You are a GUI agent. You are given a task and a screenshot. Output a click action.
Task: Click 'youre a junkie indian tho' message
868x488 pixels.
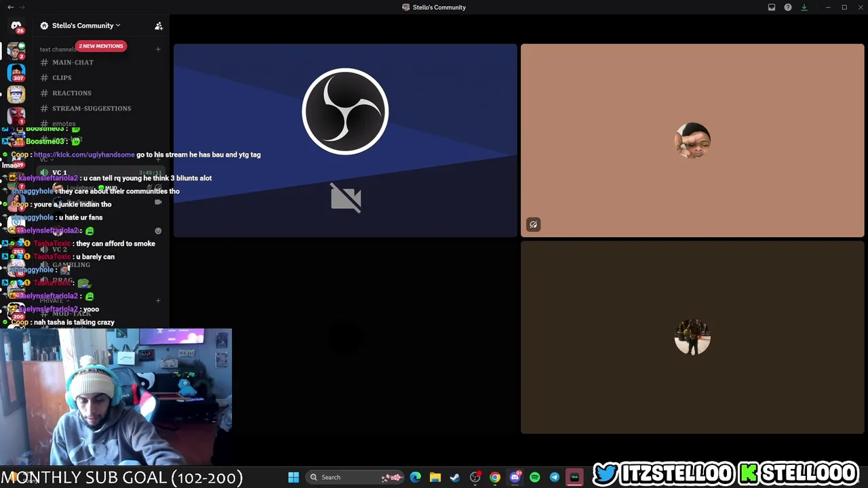[x=73, y=205]
